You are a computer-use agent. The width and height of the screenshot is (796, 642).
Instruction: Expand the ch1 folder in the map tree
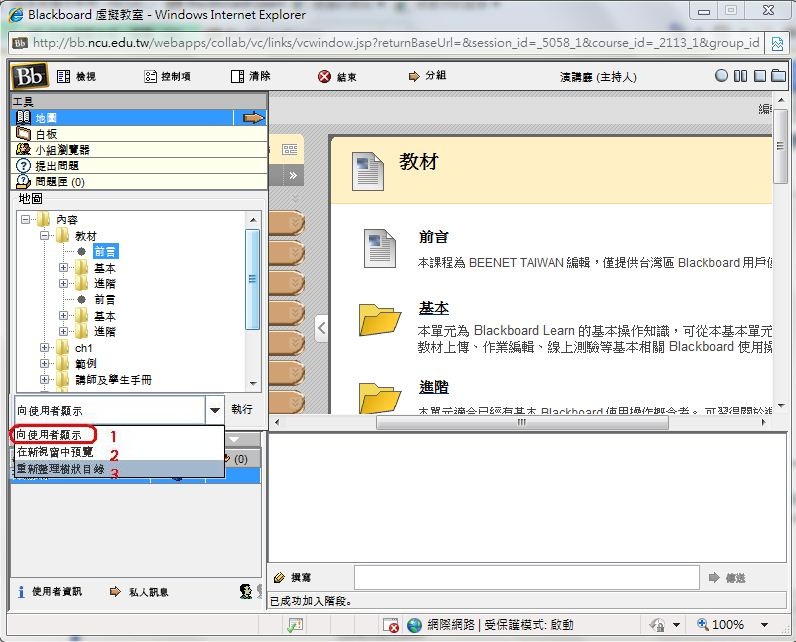click(x=45, y=348)
